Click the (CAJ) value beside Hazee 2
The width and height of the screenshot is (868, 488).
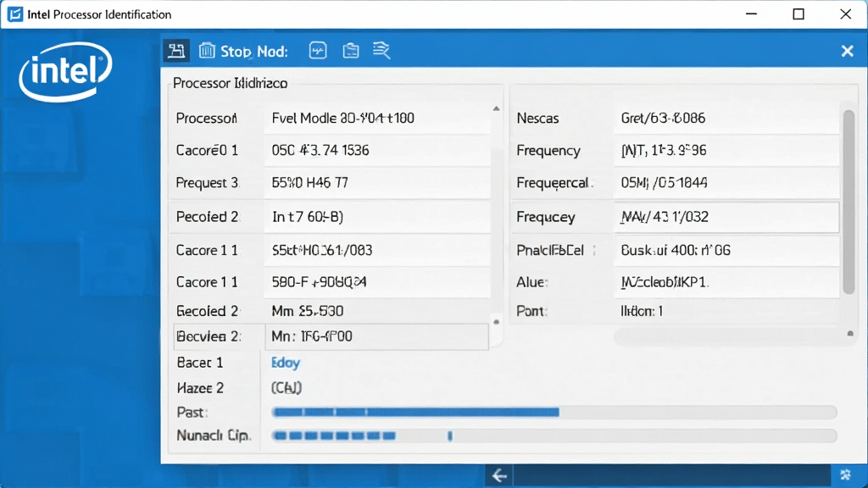tap(287, 388)
